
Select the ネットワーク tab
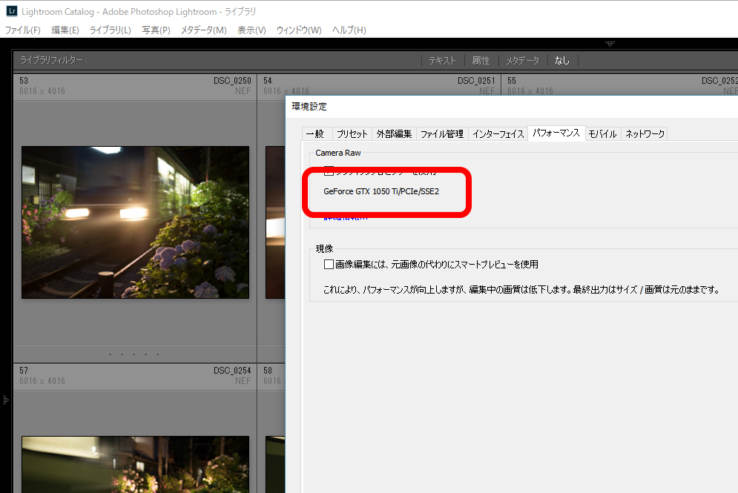(x=645, y=133)
